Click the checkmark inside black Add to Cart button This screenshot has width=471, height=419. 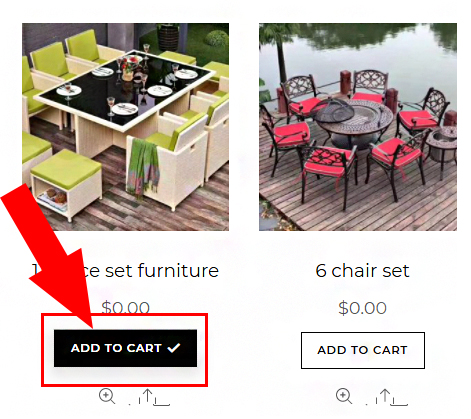coord(174,348)
